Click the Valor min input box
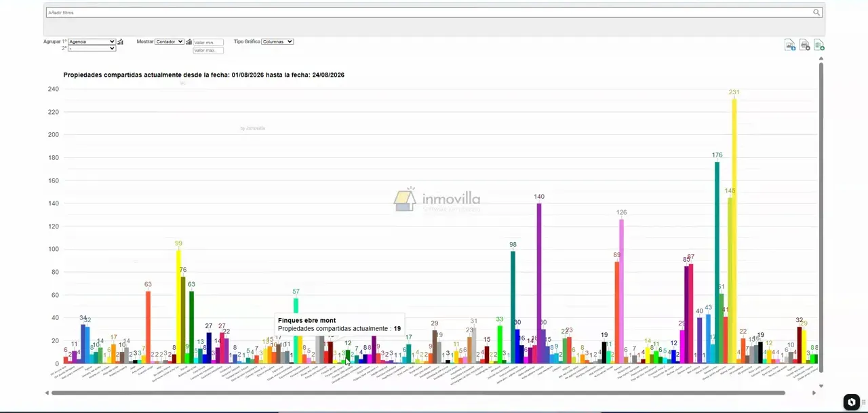The width and height of the screenshot is (868, 413). (208, 42)
